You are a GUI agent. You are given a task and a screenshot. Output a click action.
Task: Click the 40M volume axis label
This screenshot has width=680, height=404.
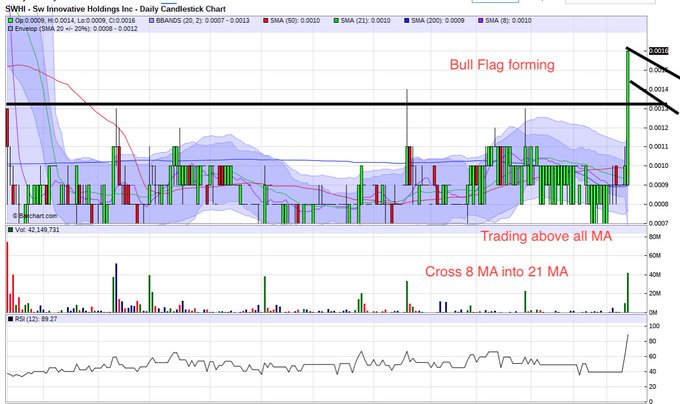pos(654,275)
